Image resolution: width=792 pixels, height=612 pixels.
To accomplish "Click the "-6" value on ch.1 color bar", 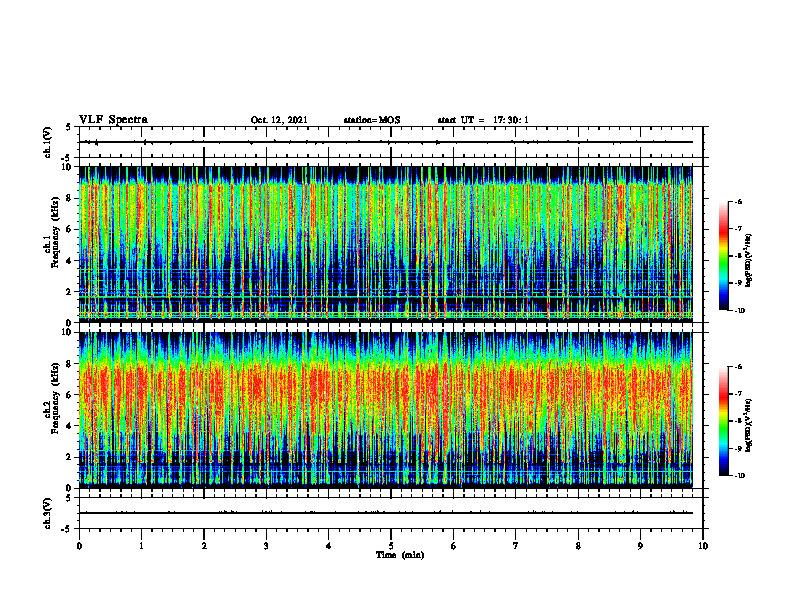I will point(738,201).
